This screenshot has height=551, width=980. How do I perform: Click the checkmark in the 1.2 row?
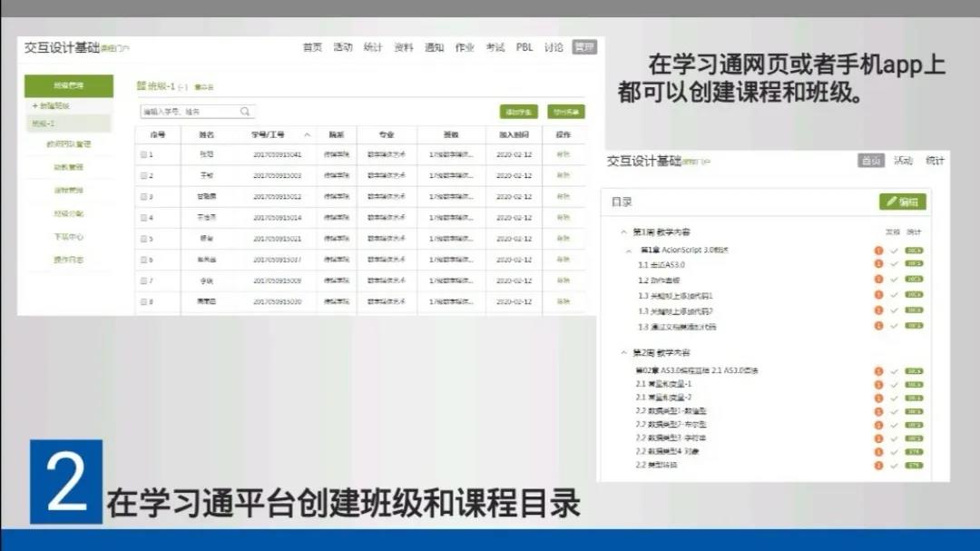[x=895, y=280]
